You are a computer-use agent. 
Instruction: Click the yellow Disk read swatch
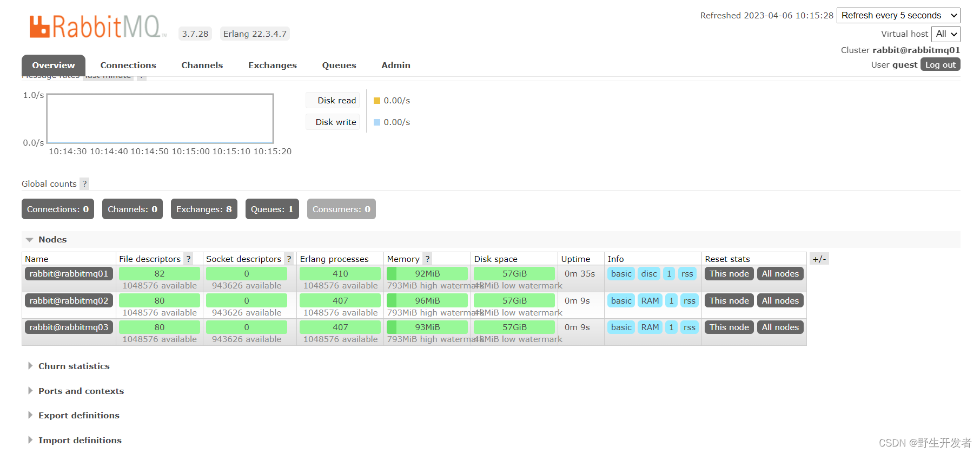tap(377, 101)
